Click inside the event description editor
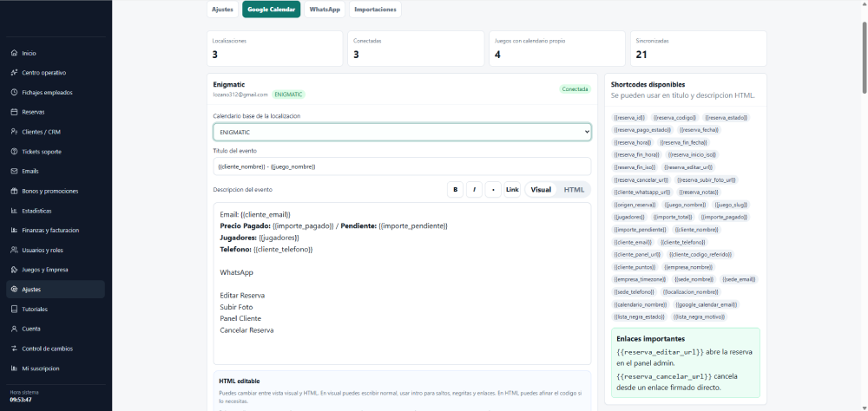 [402, 284]
